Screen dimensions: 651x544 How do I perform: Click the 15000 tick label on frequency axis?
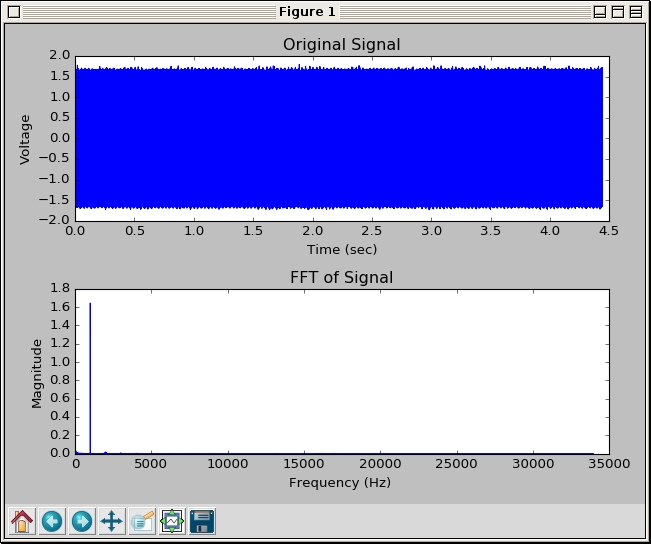coord(304,463)
